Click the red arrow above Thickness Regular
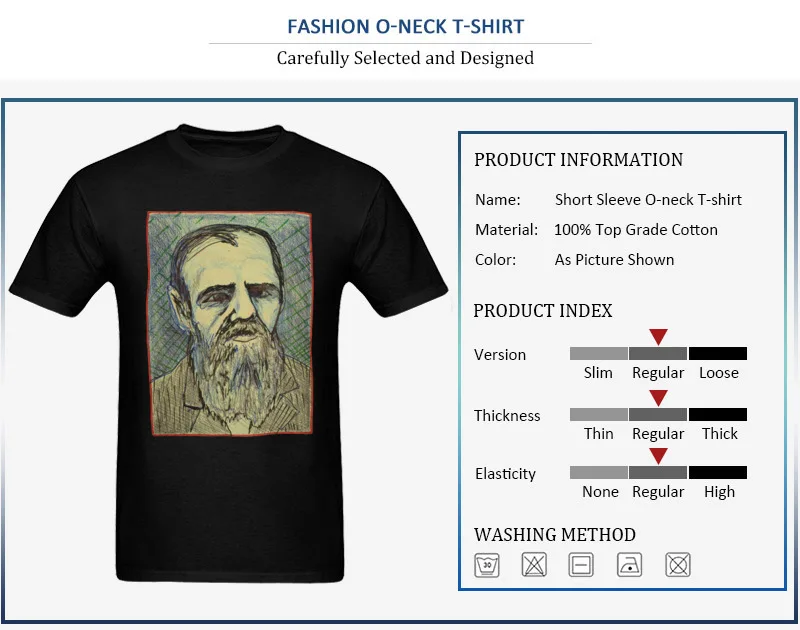Image resolution: width=800 pixels, height=630 pixels. 658,398
